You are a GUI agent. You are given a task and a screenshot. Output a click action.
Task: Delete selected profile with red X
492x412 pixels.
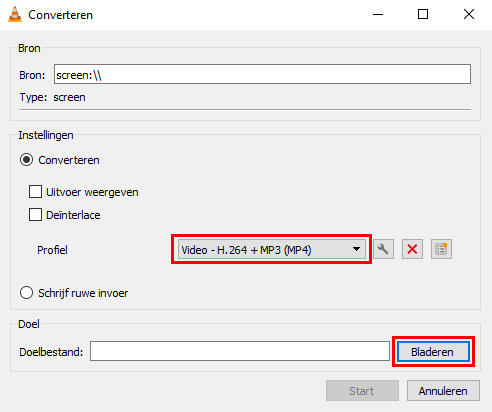[412, 249]
